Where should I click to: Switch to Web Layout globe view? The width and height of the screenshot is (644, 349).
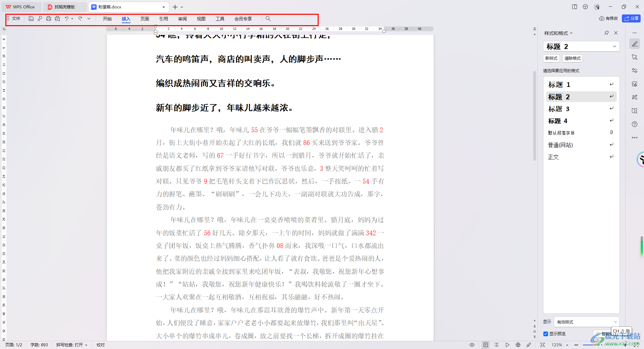(518, 345)
